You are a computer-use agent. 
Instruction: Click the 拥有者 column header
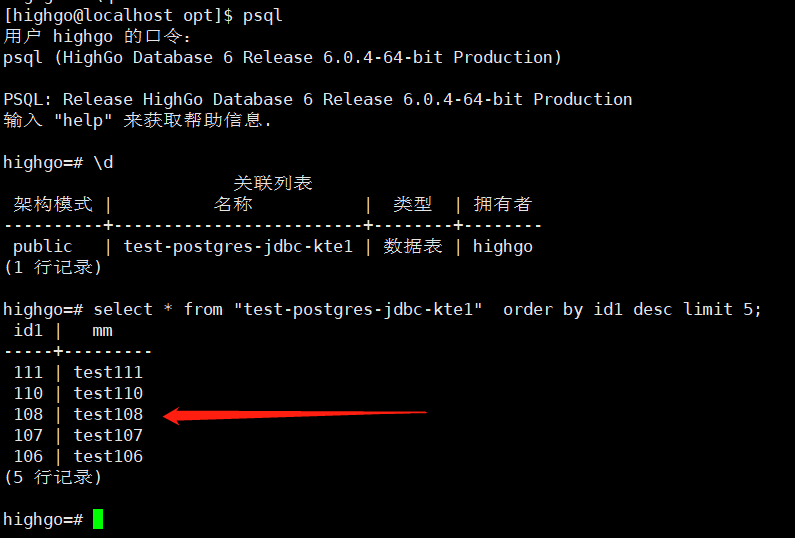pos(502,204)
